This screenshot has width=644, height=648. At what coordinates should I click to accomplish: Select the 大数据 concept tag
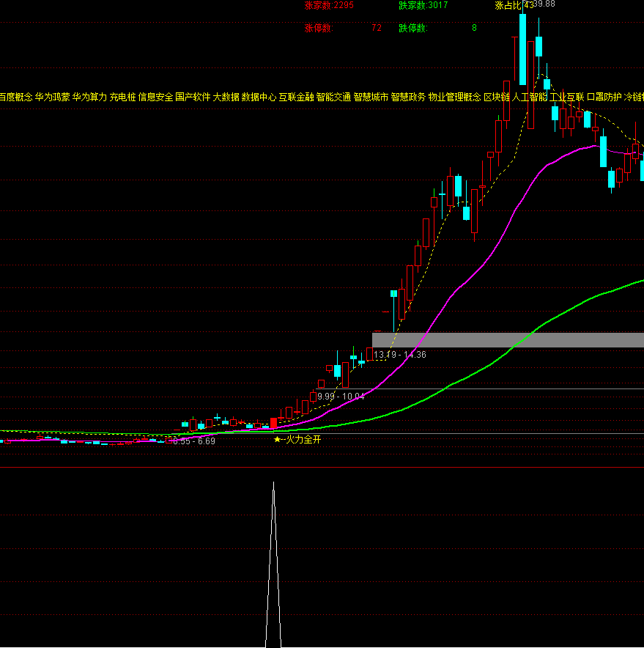pyautogui.click(x=226, y=97)
